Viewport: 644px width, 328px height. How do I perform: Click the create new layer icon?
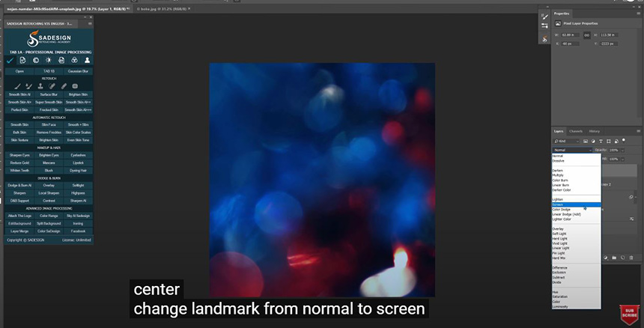tap(622, 258)
